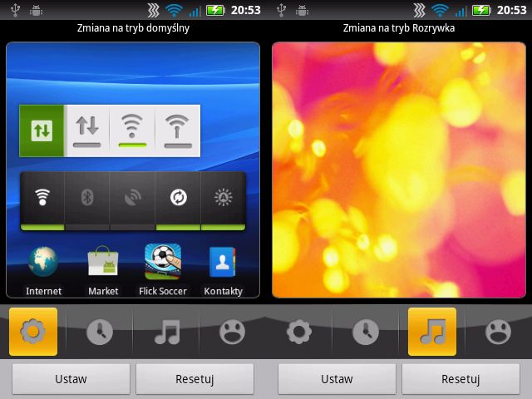The width and height of the screenshot is (532, 399).
Task: Tap the Rozrywka wallpaper preview
Action: tap(399, 170)
